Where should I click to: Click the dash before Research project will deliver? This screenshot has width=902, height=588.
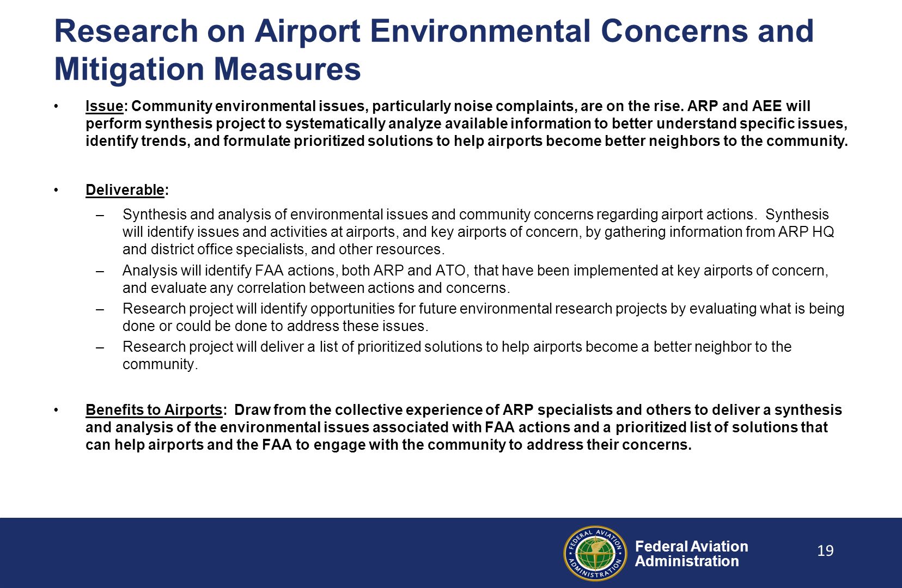click(100, 347)
